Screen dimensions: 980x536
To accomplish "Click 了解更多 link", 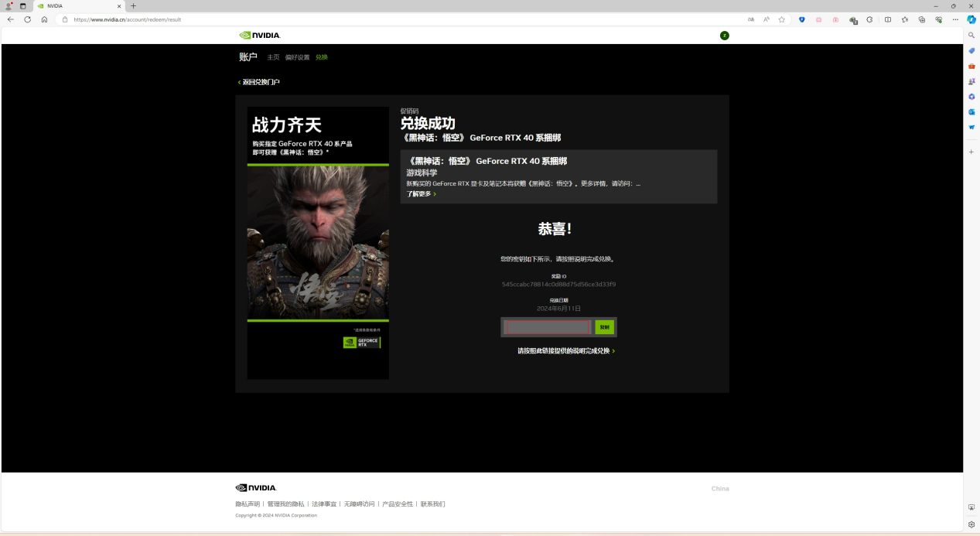I will [422, 194].
